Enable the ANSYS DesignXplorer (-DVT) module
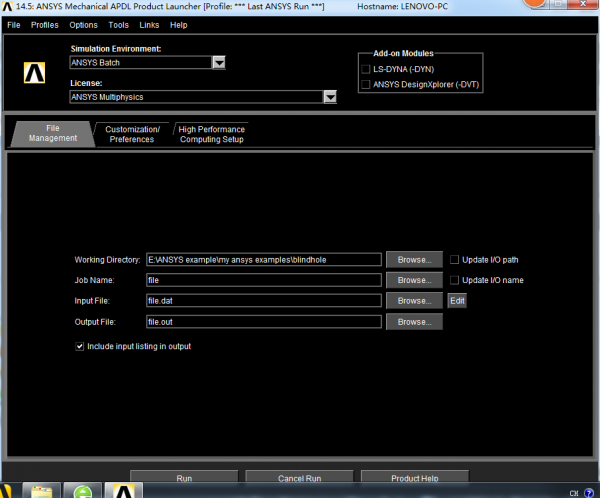600x498 pixels. click(366, 85)
